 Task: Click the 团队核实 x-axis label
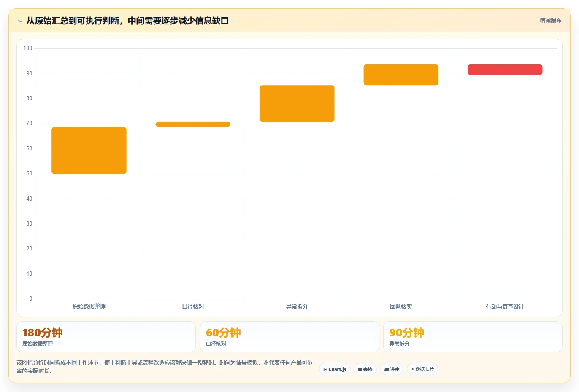coord(401,306)
